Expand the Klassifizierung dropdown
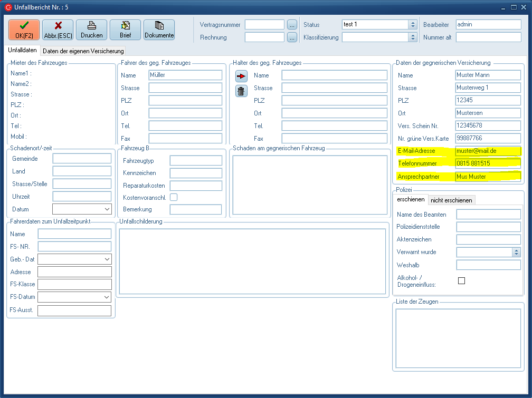The height and width of the screenshot is (398, 532). coord(413,37)
